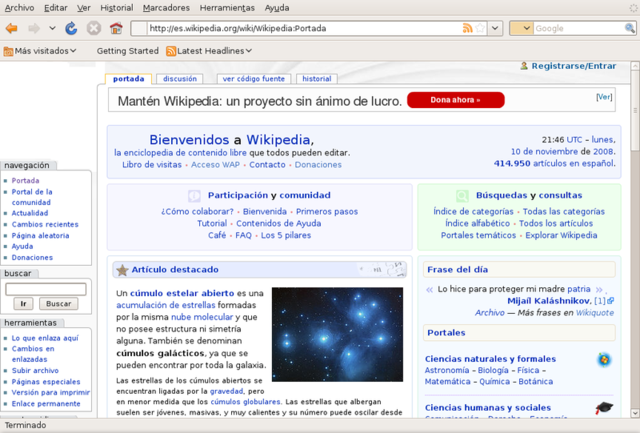The width and height of the screenshot is (640, 433).
Task: Click the external link icon after [1]
Action: click(611, 301)
